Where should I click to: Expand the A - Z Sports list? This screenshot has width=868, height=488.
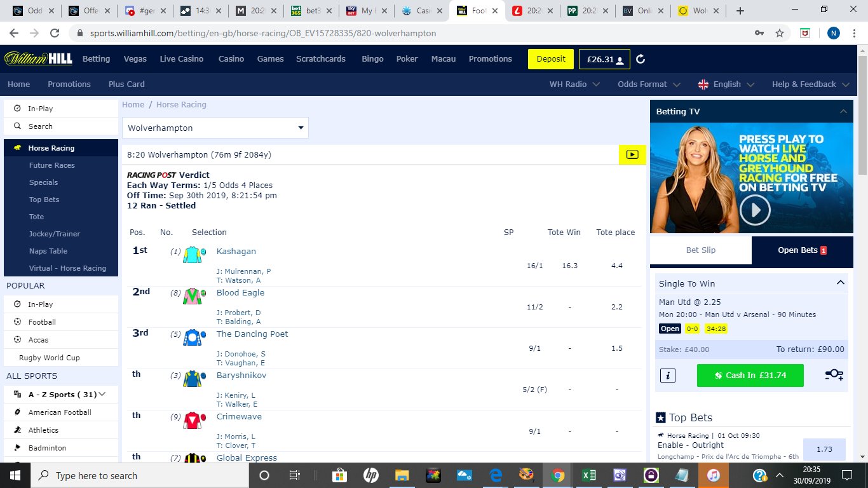[x=61, y=395]
